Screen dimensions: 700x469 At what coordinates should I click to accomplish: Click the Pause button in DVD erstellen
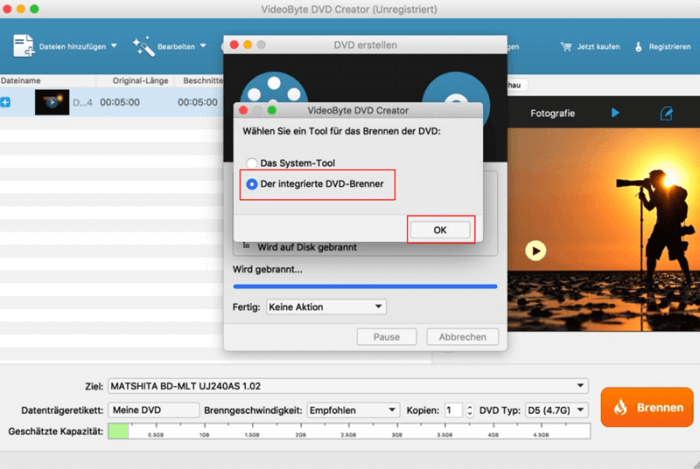(387, 337)
